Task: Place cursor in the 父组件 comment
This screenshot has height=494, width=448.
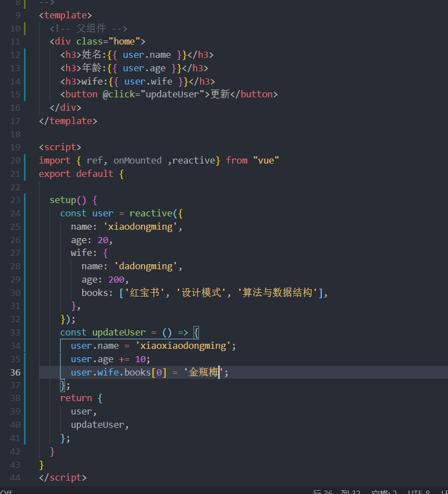Action: 88,28
